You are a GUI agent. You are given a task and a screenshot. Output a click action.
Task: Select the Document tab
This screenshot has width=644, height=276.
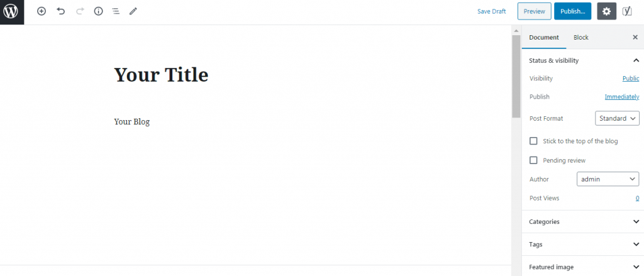click(x=544, y=38)
